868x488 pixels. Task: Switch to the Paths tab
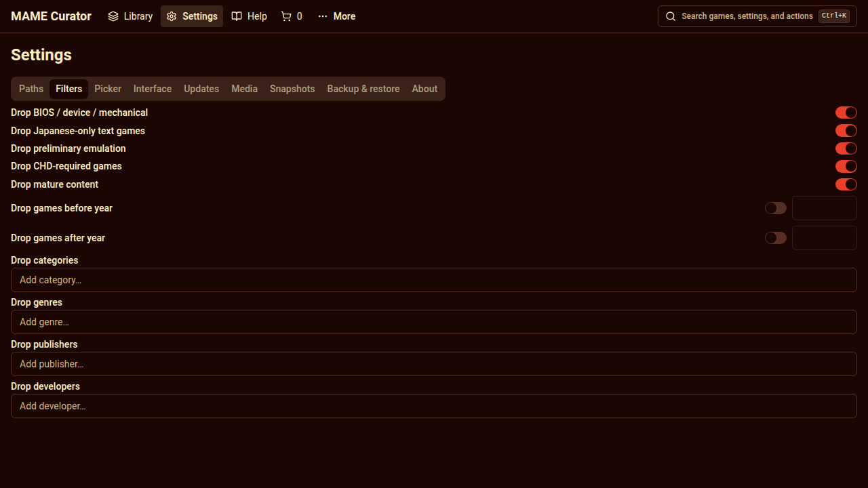pos(31,89)
